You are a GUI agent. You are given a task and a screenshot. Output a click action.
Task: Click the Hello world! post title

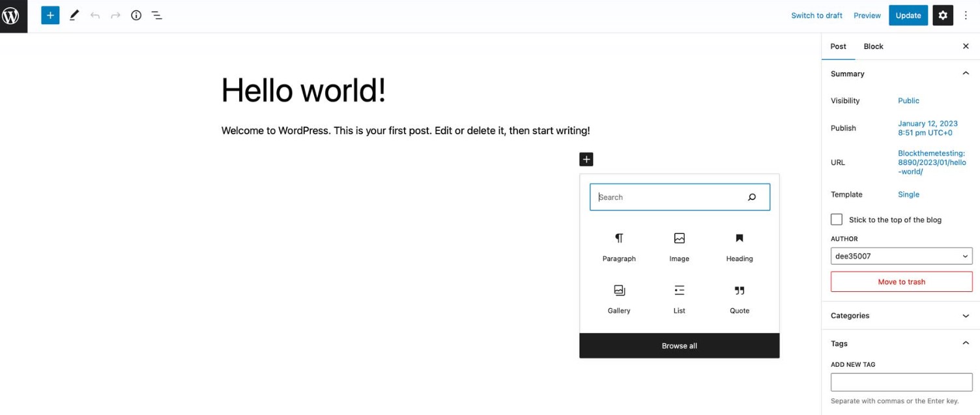point(304,90)
